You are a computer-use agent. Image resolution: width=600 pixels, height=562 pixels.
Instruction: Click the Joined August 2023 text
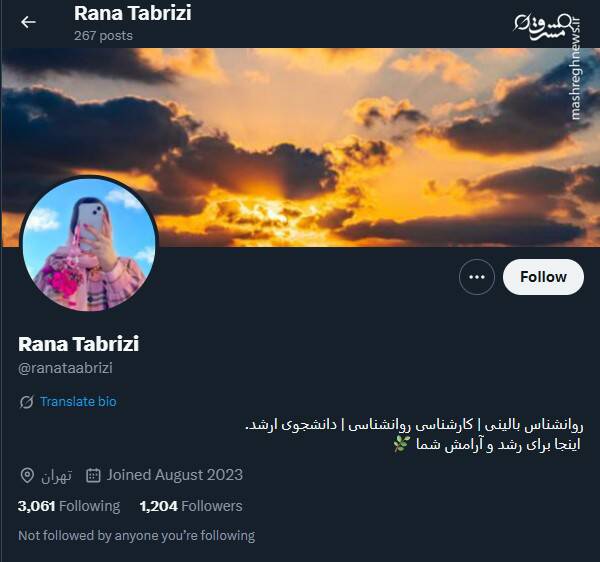174,475
